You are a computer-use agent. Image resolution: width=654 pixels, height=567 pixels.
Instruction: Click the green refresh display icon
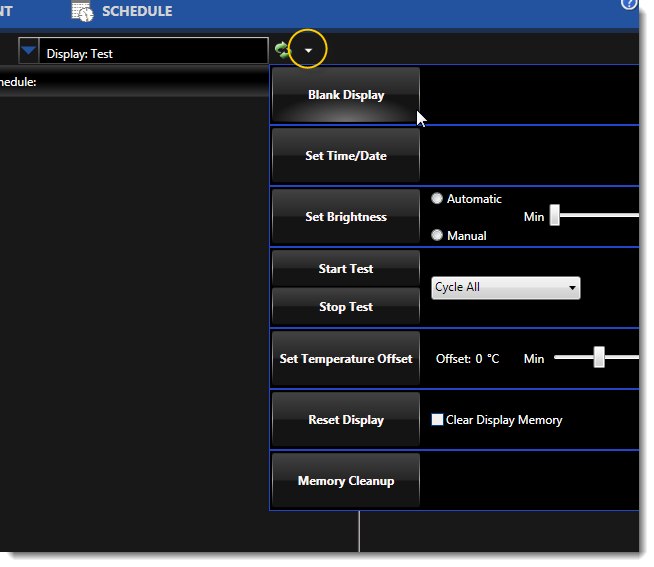click(281, 49)
